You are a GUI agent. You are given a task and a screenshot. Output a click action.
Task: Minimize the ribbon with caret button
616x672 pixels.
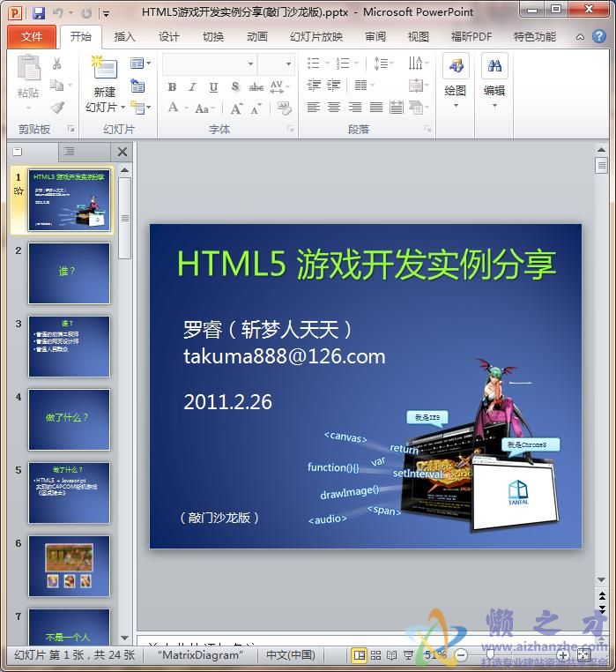point(580,37)
